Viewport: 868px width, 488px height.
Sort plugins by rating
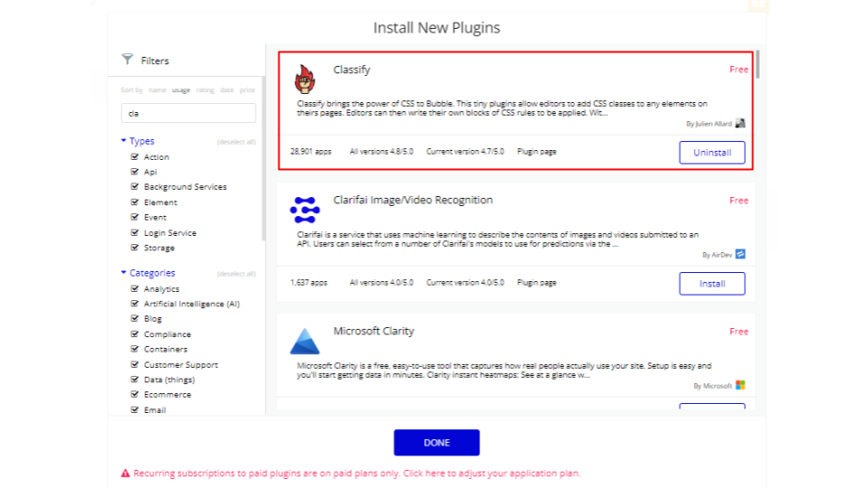(x=205, y=89)
